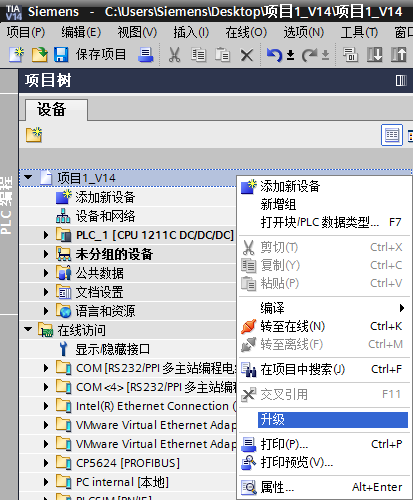Expand the 语言和资源 folder
This screenshot has width=413, height=500.
(x=46, y=311)
